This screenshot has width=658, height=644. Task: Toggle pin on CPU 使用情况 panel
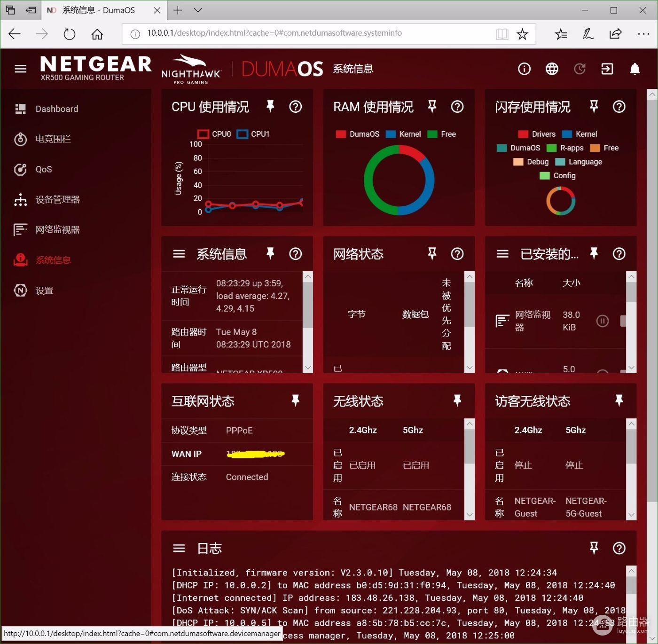click(270, 106)
